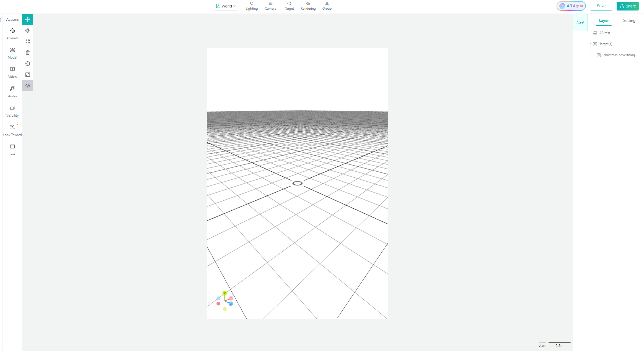
Task: Click the Save button
Action: point(601,6)
